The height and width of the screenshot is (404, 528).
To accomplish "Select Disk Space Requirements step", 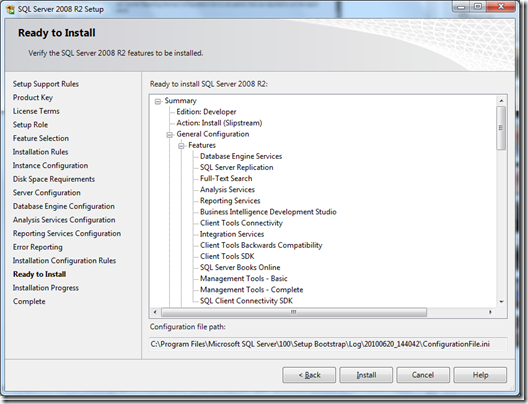I will pos(54,179).
